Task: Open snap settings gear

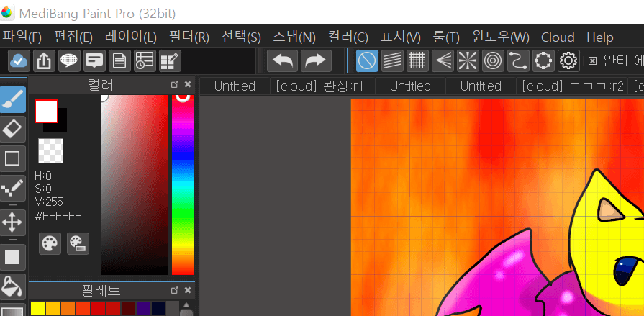Action: click(568, 60)
